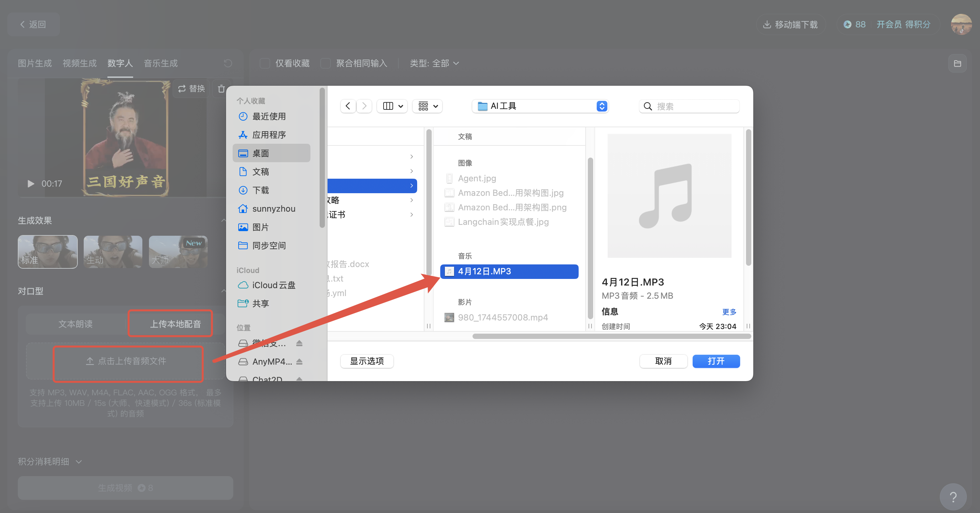Select 图片 in sidebar
The width and height of the screenshot is (980, 513).
pyautogui.click(x=272, y=227)
